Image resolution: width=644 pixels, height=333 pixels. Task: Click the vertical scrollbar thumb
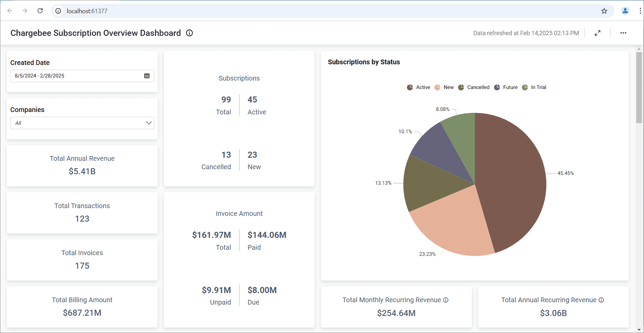(639, 88)
